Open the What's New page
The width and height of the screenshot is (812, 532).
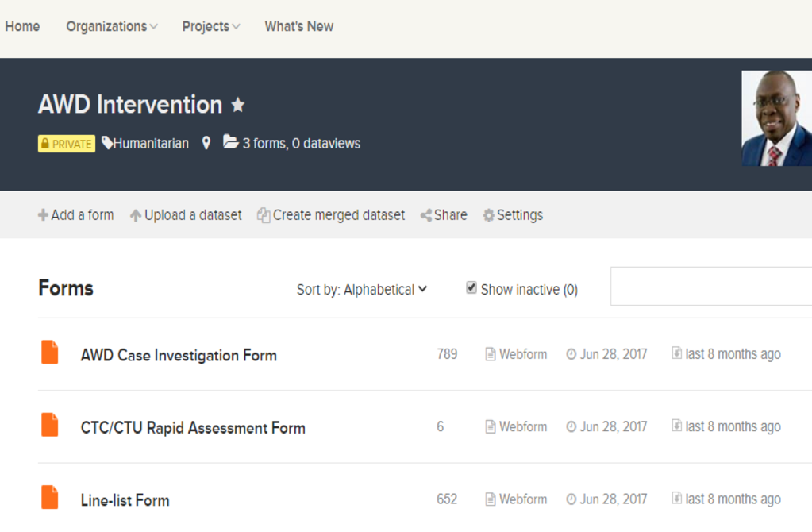(x=298, y=26)
